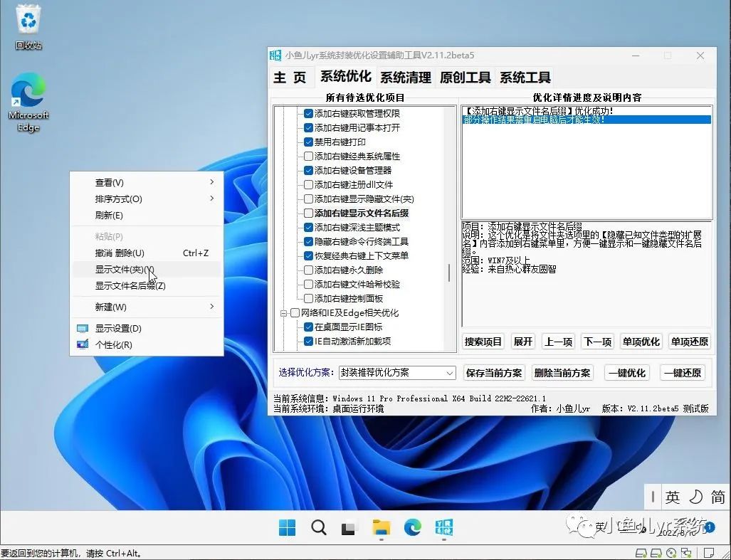731x560 pixels.
Task: Toggle 添加右键设备管理器 checkbox
Action: tap(308, 171)
